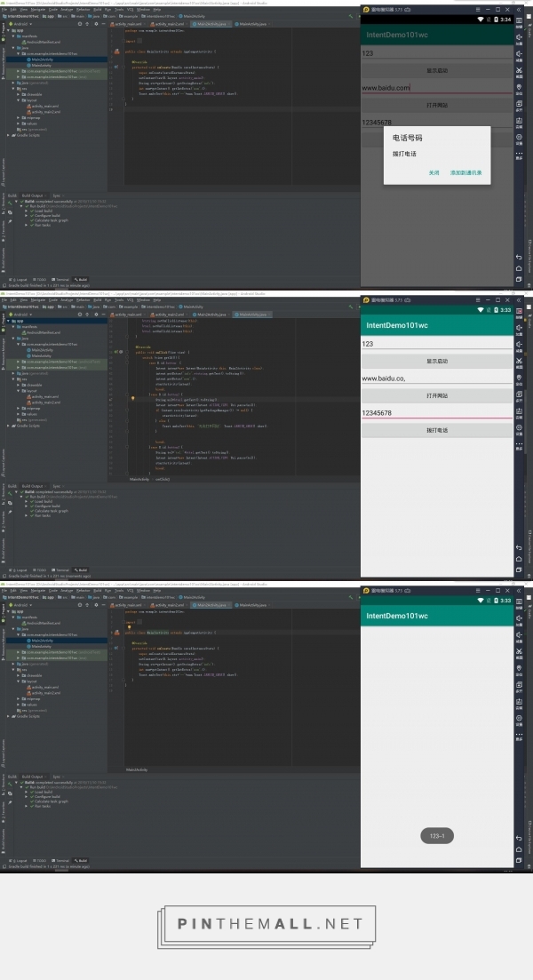
Task: Click the 123 text field in middle emulator
Action: (437, 344)
